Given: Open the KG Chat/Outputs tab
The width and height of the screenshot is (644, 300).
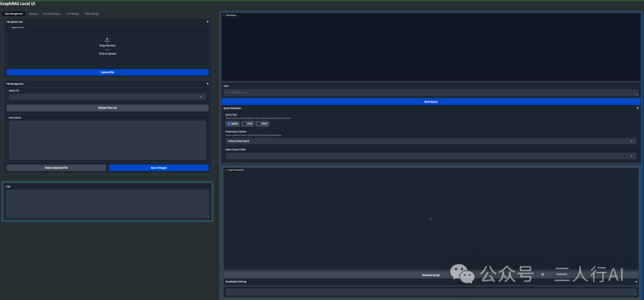Looking at the screenshot, I should [52, 14].
